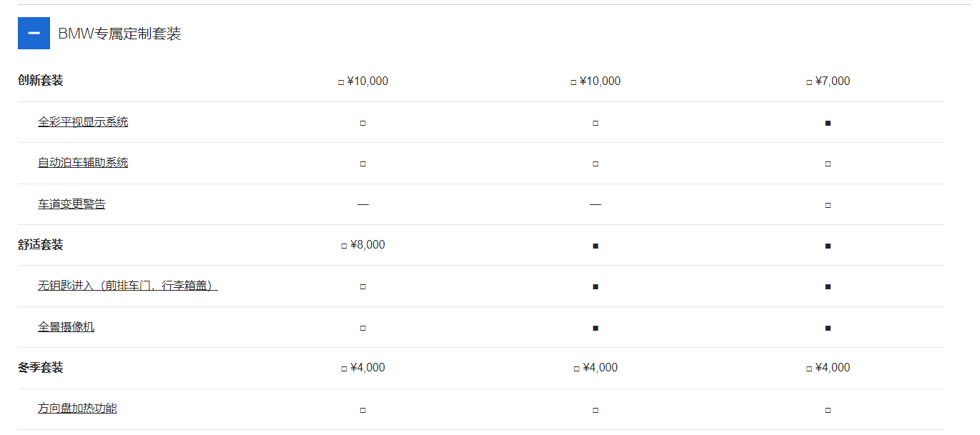The image size is (980, 435).
Task: Open the 自动泊车辅助系统 link
Action: tap(83, 163)
